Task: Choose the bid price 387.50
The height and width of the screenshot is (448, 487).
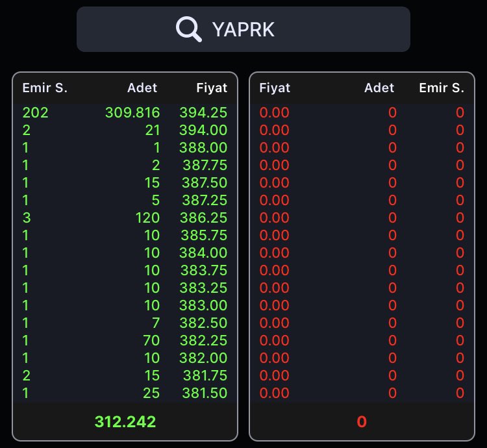Action: tap(205, 182)
